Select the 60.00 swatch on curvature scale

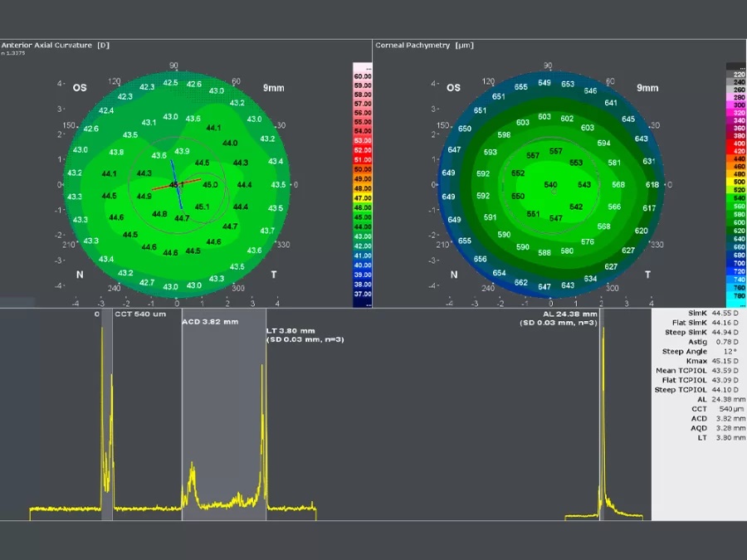363,75
